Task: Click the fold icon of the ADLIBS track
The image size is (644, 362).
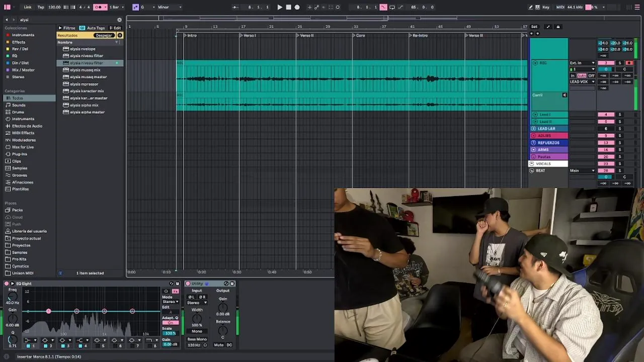Action: tap(533, 136)
